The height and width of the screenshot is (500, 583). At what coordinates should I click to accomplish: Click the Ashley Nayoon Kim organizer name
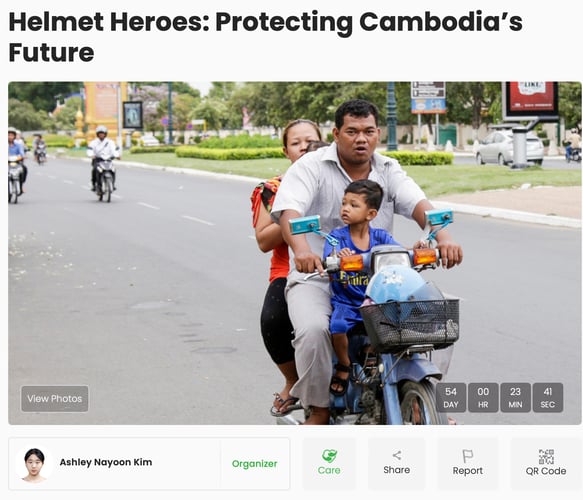pyautogui.click(x=106, y=462)
